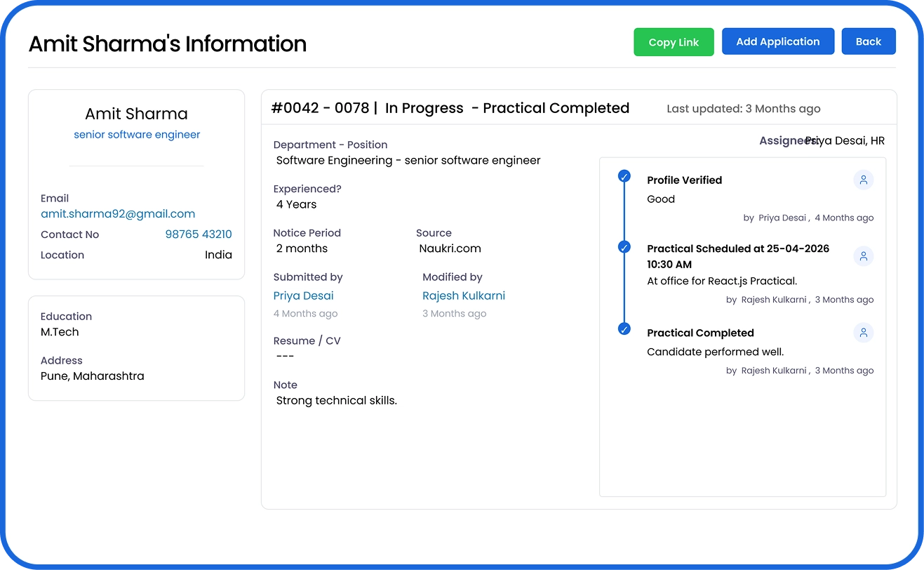Click the checkmark marker for Profile Verified
The height and width of the screenshot is (570, 924).
coord(624,176)
